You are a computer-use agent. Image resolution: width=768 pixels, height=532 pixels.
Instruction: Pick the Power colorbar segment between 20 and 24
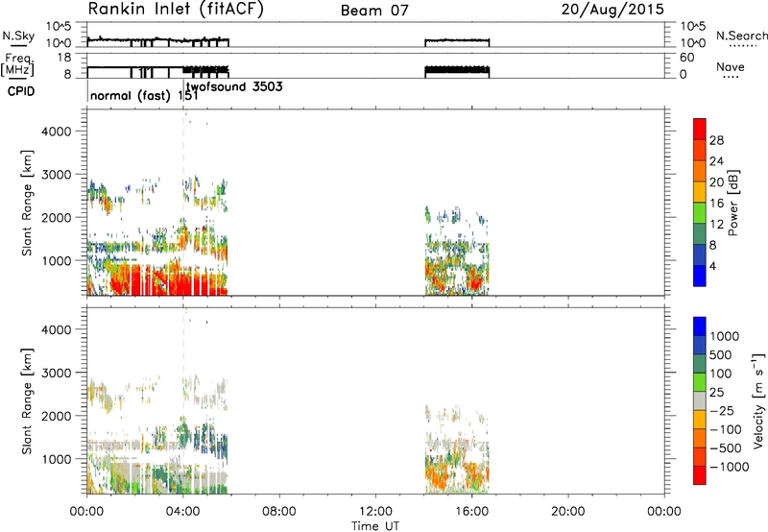[x=700, y=171]
